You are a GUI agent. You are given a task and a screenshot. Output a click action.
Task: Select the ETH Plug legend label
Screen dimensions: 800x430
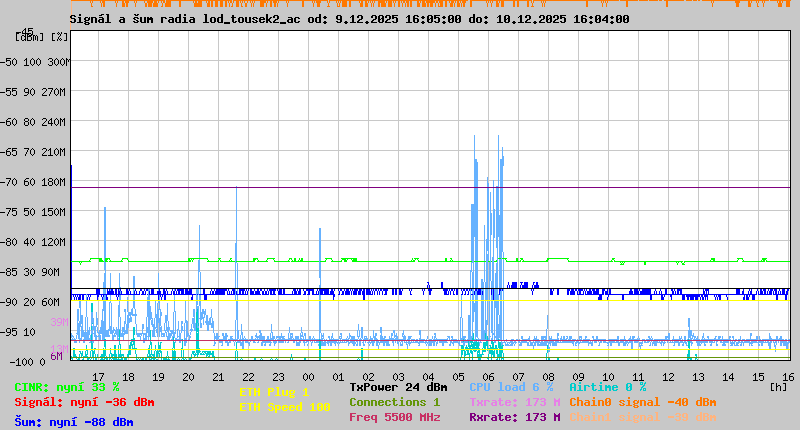tap(274, 392)
